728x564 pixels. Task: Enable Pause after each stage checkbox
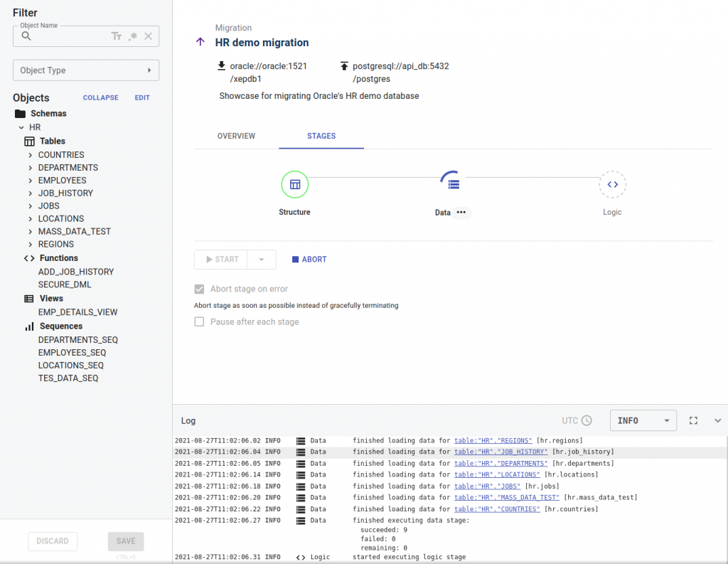(199, 322)
